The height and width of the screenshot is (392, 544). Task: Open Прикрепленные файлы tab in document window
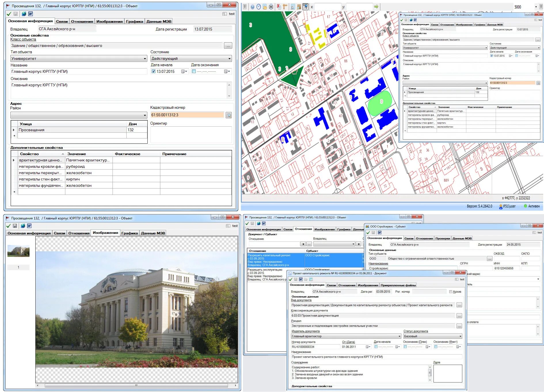click(398, 285)
